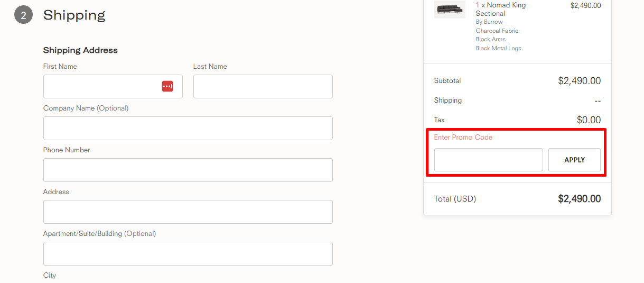This screenshot has height=283, width=644.
Task: Click the "Enter Promo Code" label
Action: pyautogui.click(x=463, y=138)
